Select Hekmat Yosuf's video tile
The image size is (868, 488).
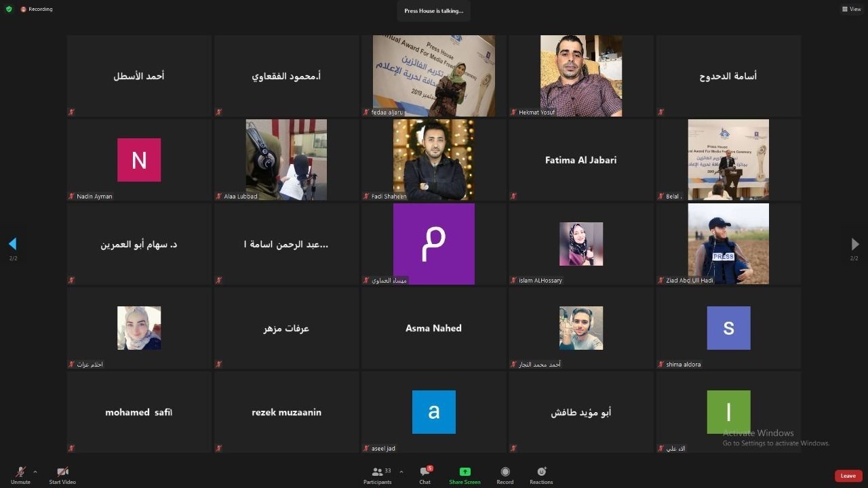[x=580, y=76]
